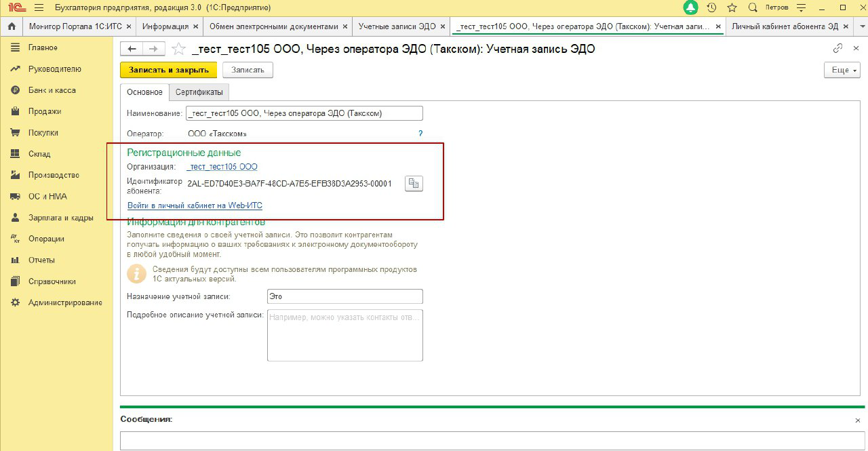Close the account form with X
This screenshot has height=451, width=868.
pos(856,48)
